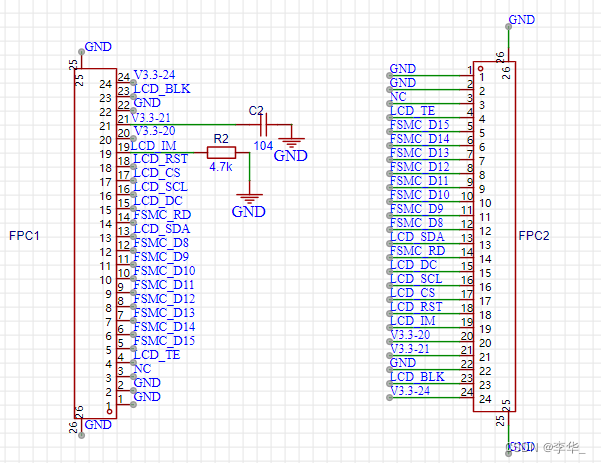This screenshot has height=463, width=601.
Task: Click LCD_CS net label on FPC1
Action: point(157,173)
